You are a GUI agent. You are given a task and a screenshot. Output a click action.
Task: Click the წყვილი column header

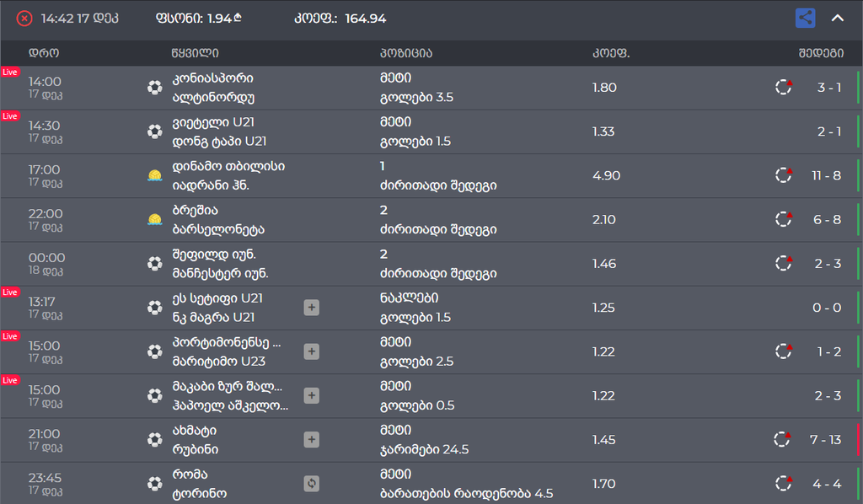[x=195, y=53]
